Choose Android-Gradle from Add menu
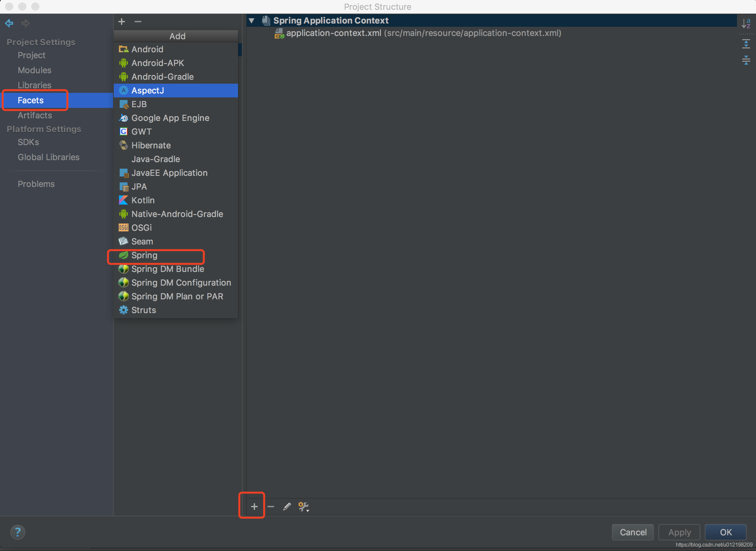Viewport: 756px width, 551px height. (x=176, y=76)
